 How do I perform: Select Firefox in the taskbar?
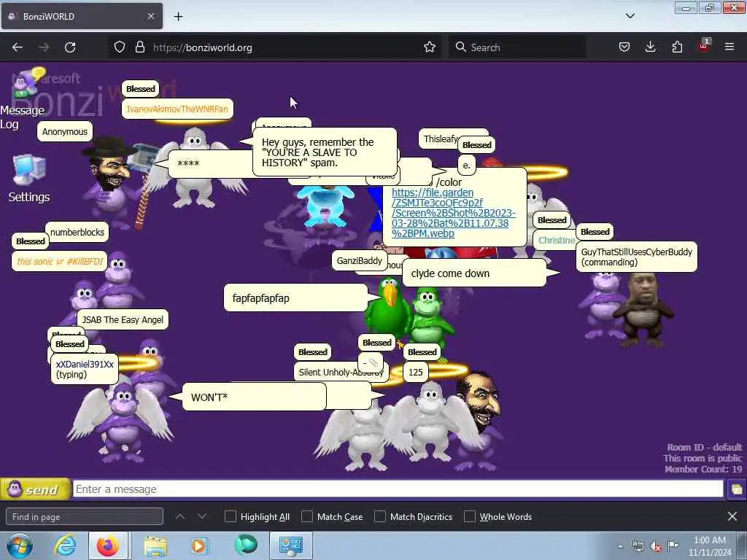[x=108, y=545]
